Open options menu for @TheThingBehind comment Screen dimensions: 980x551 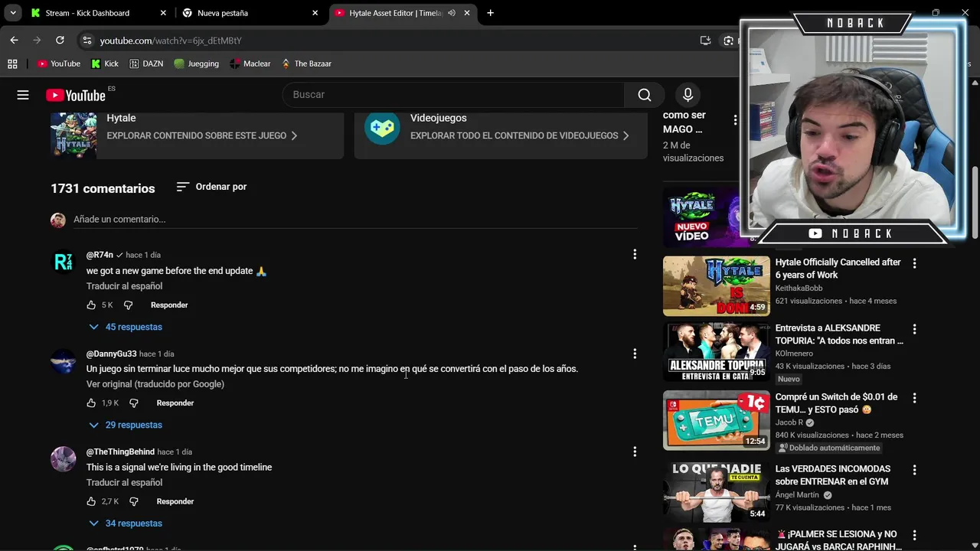coord(635,452)
